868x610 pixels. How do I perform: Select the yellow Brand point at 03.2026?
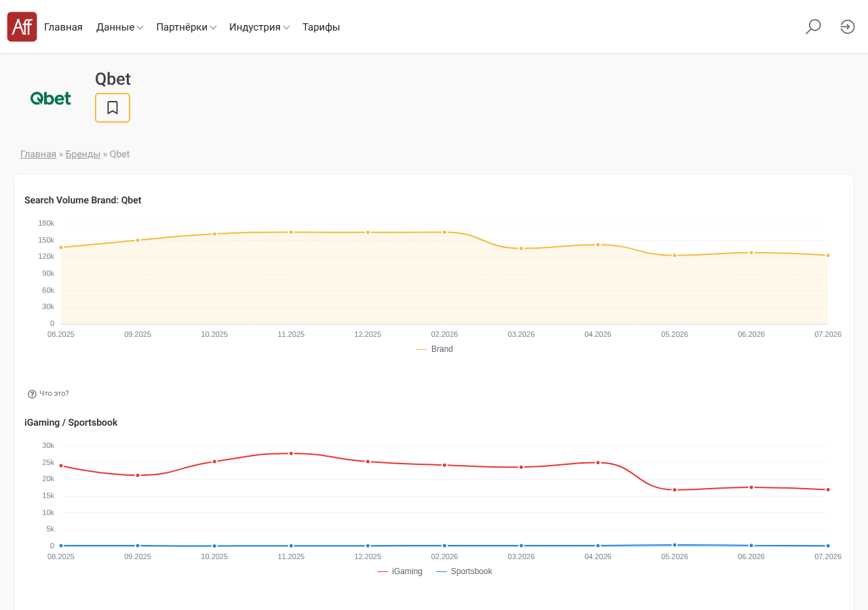521,248
